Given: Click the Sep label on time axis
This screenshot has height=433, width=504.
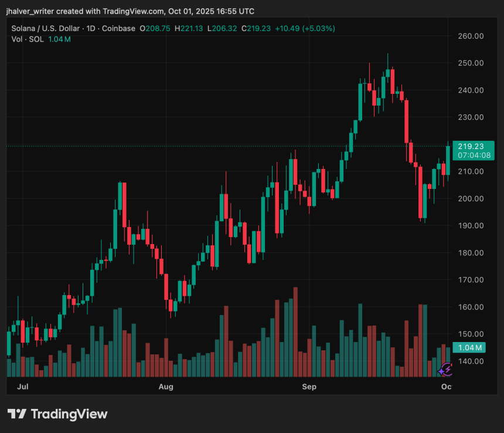Looking at the screenshot, I should [309, 387].
